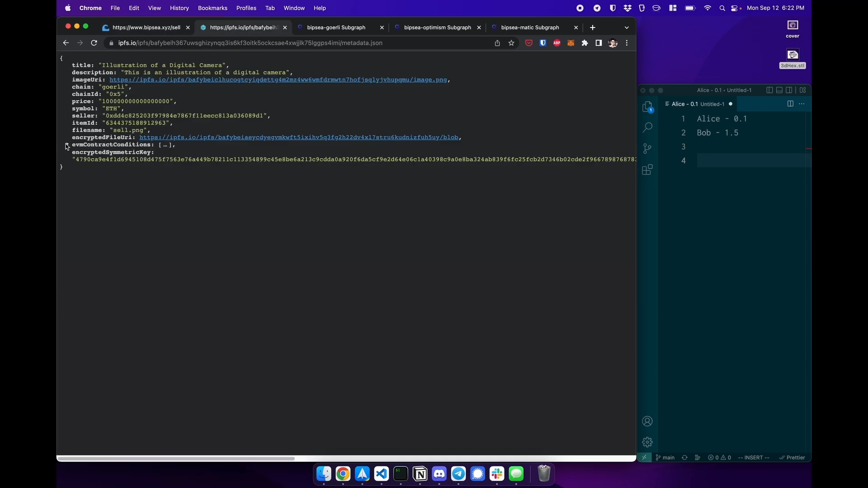Click Synchronize Changes icon in status bar
The image size is (868, 488).
point(684,457)
